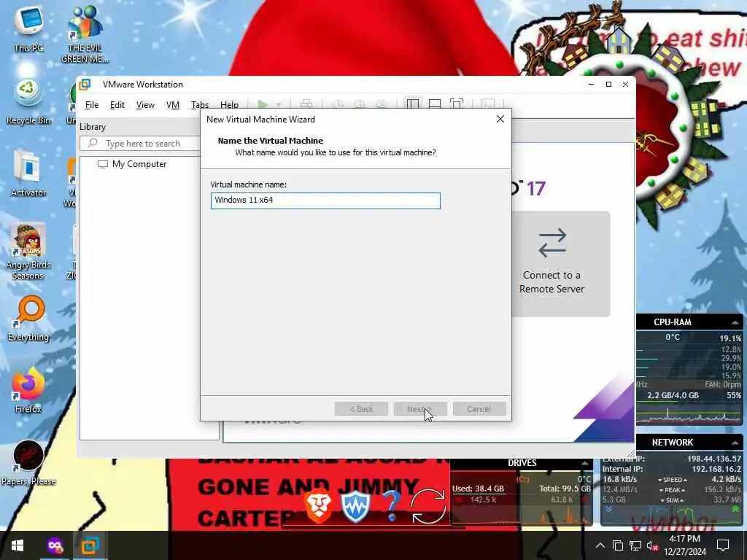Click the Revert Snapshot clock icon
Image resolution: width=747 pixels, height=560 pixels.
coord(360,104)
